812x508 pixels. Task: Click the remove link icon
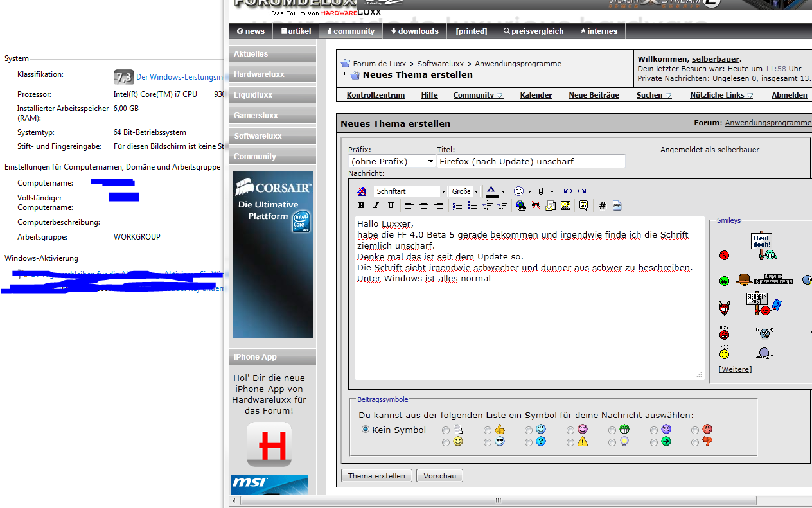click(x=536, y=206)
